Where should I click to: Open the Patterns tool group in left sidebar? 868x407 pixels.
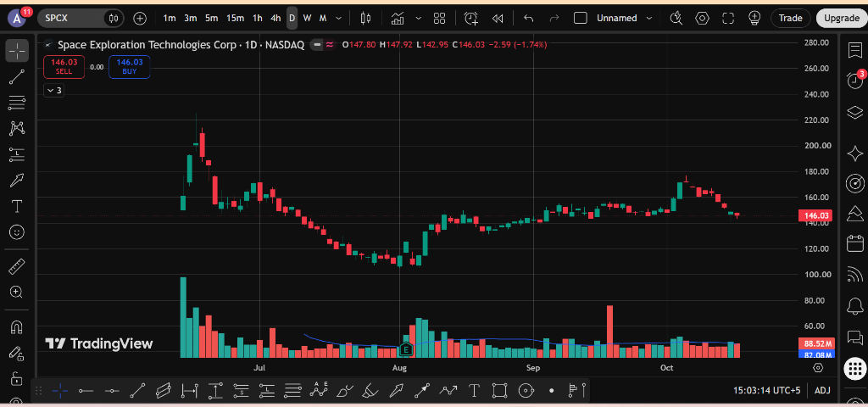(17, 129)
